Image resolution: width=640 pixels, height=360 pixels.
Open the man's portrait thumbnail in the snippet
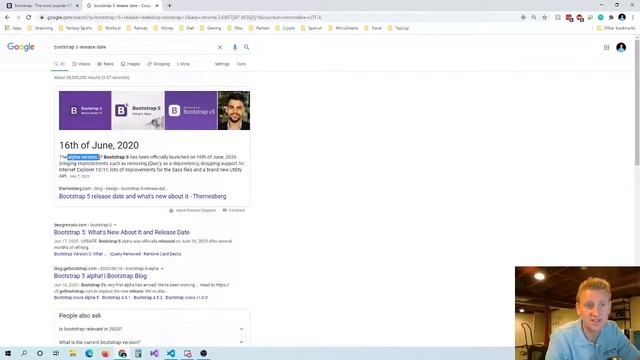tap(234, 111)
